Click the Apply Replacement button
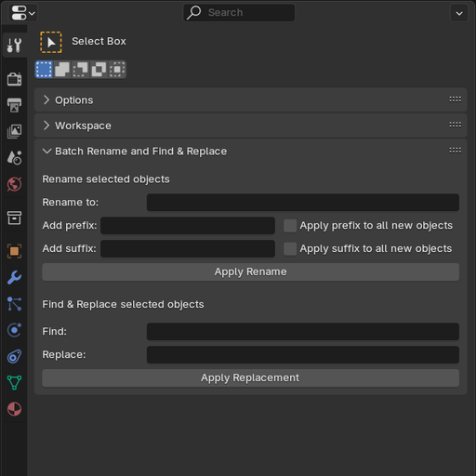Viewport: 476px width, 476px height. tap(251, 377)
